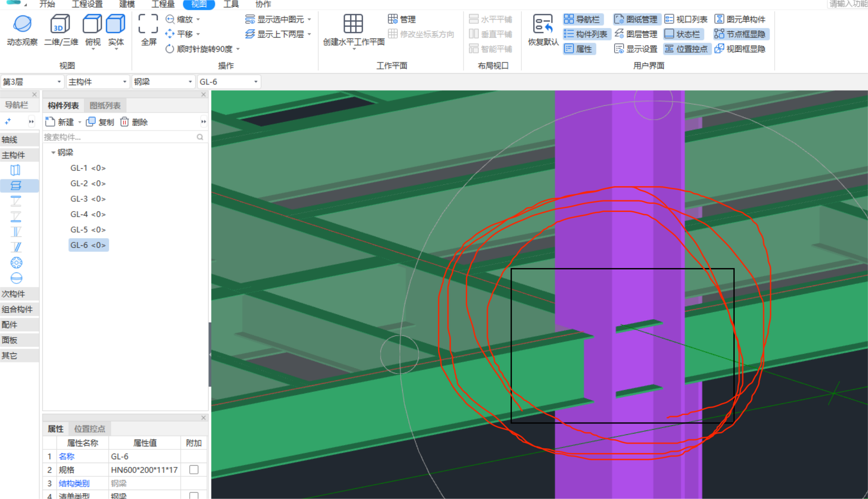Expand the 实体 dropdown arrow

(116, 50)
